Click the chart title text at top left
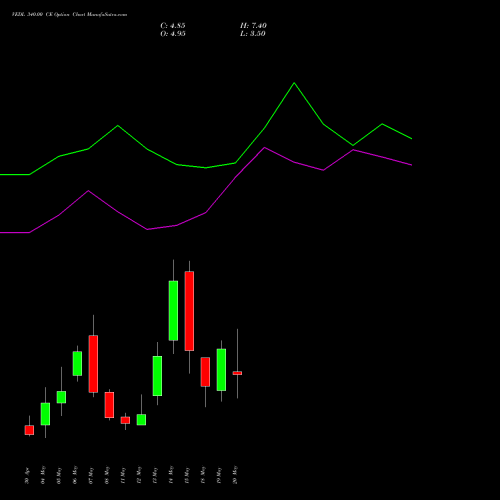This screenshot has width=500, height=500. (x=69, y=15)
